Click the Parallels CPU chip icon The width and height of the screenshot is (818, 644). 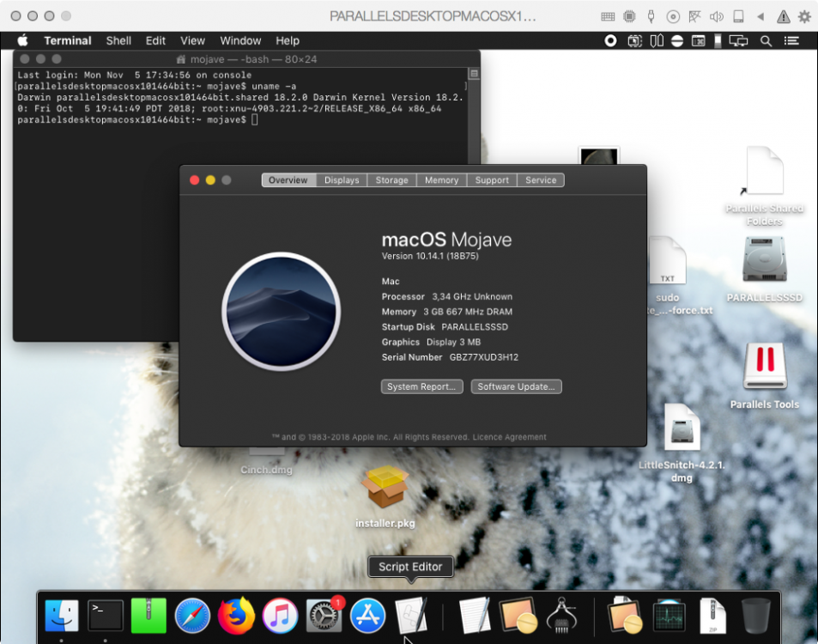(x=630, y=16)
